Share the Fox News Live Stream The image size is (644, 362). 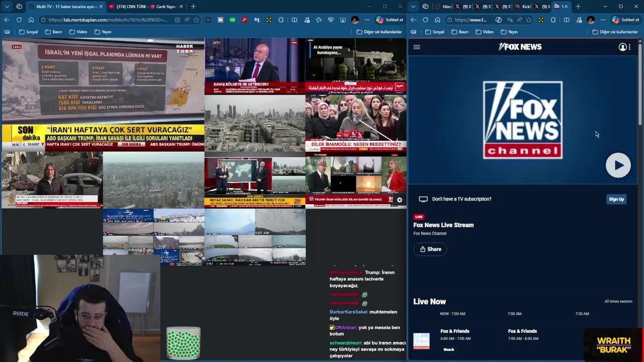point(431,249)
